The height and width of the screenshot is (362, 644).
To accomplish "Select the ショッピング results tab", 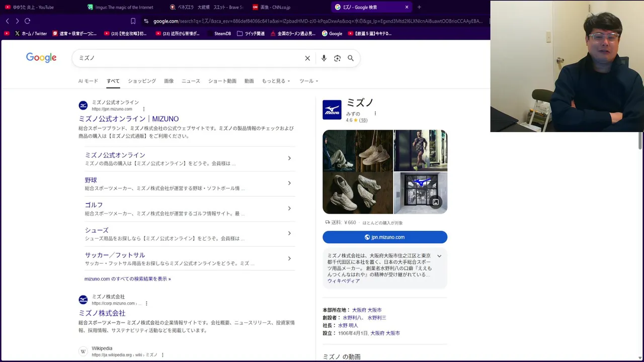I will tap(142, 81).
